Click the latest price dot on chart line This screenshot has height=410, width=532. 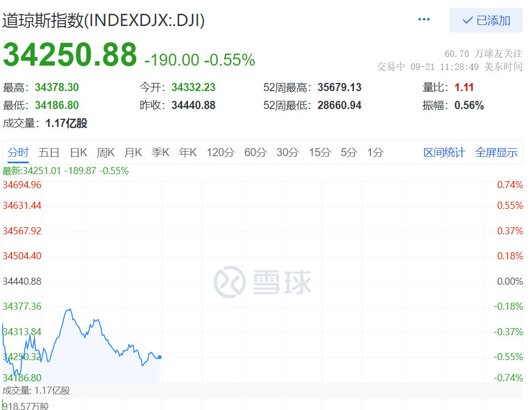(159, 357)
